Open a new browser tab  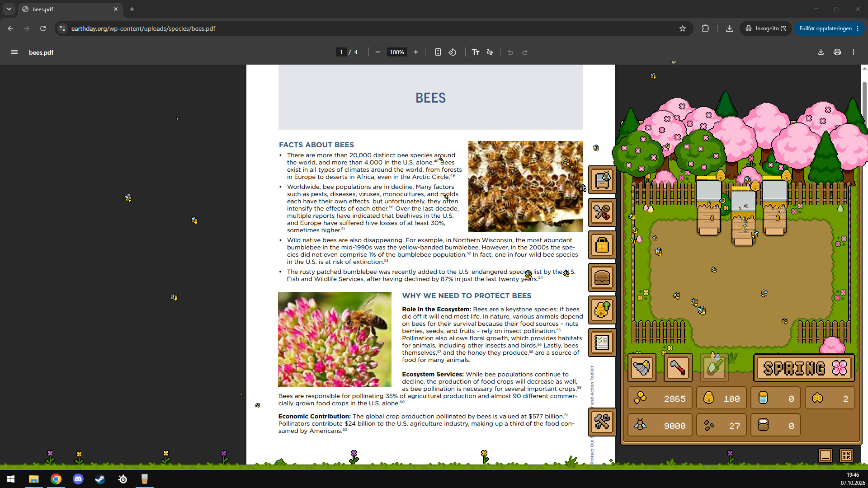[132, 9]
